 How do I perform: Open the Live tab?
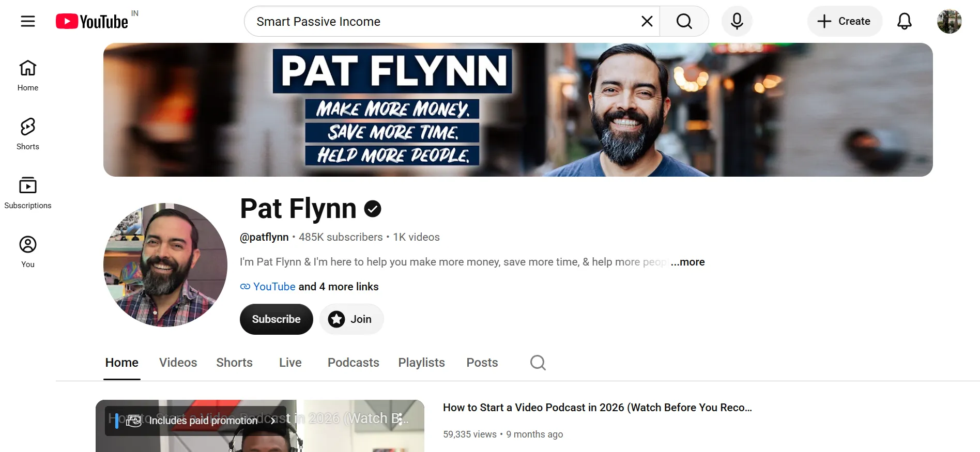290,363
